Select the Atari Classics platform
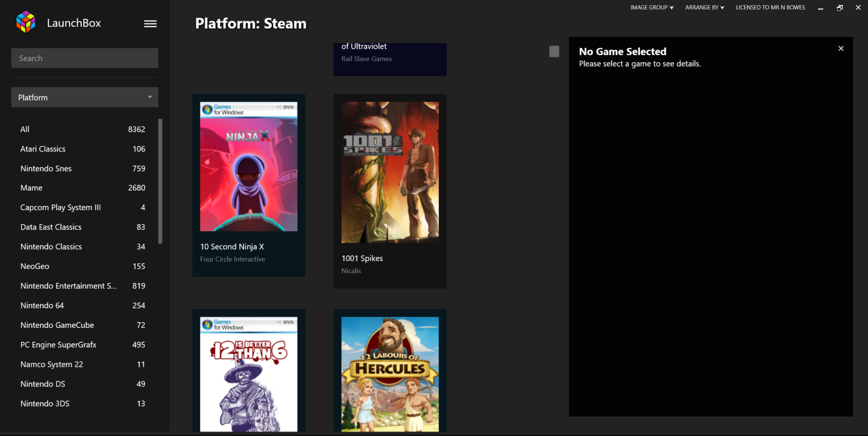868x436 pixels. pyautogui.click(x=83, y=149)
